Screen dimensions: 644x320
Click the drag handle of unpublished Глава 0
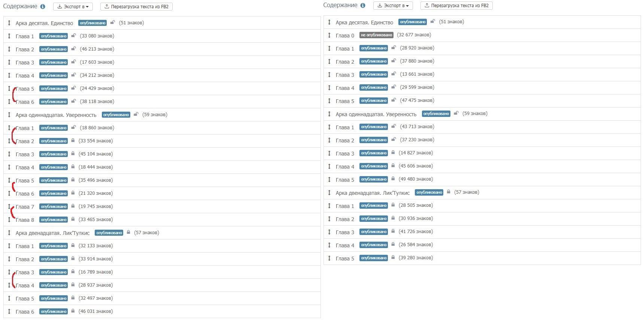click(x=329, y=35)
